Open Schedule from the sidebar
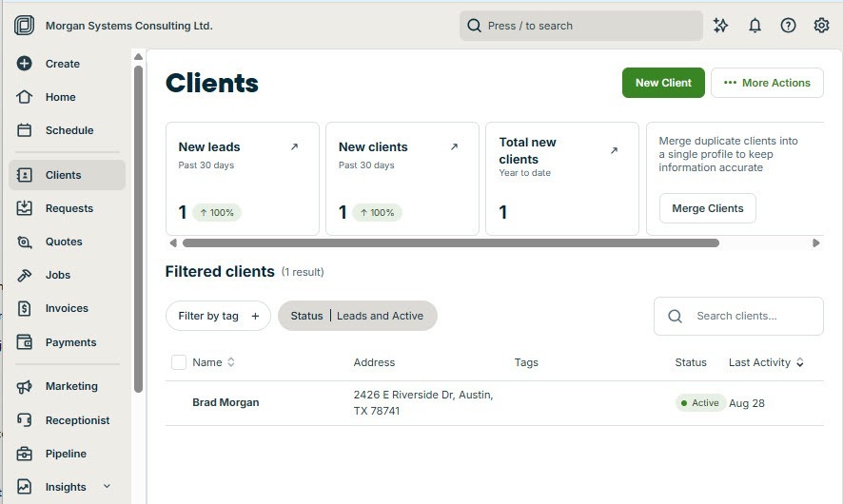Viewport: 843px width, 504px height. pyautogui.click(x=69, y=130)
